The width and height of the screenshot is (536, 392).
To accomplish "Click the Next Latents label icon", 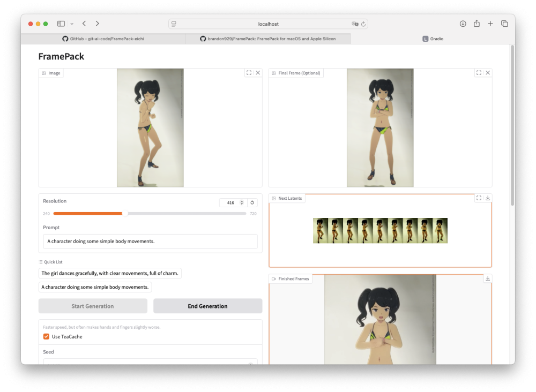I will 274,198.
